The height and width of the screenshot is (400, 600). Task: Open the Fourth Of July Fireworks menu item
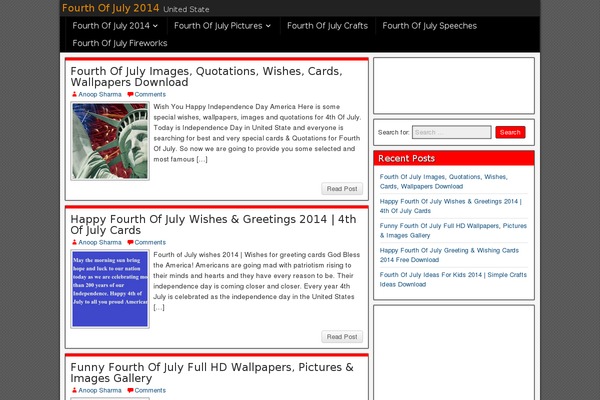coord(120,43)
